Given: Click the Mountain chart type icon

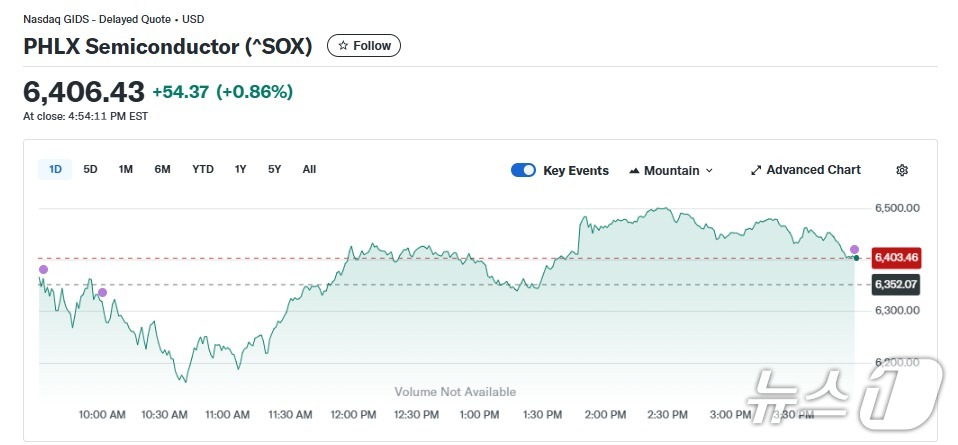Looking at the screenshot, I should 634,171.
